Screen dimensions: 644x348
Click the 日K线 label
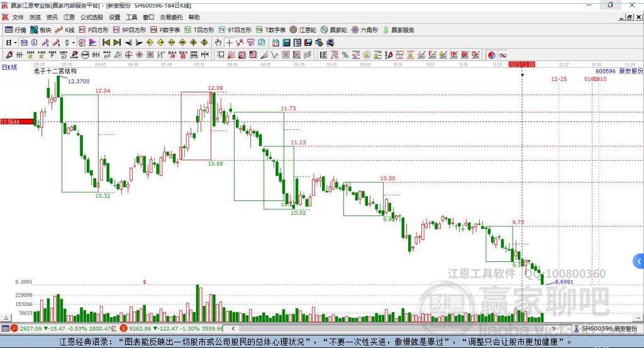pos(9,67)
